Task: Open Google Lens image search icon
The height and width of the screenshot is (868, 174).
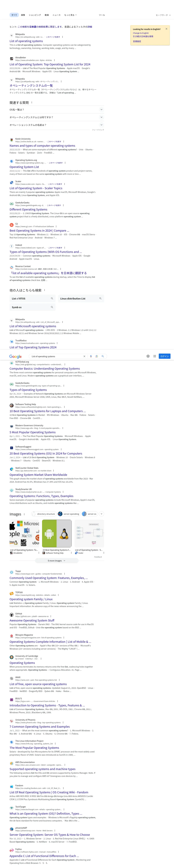Action: [x=97, y=356]
